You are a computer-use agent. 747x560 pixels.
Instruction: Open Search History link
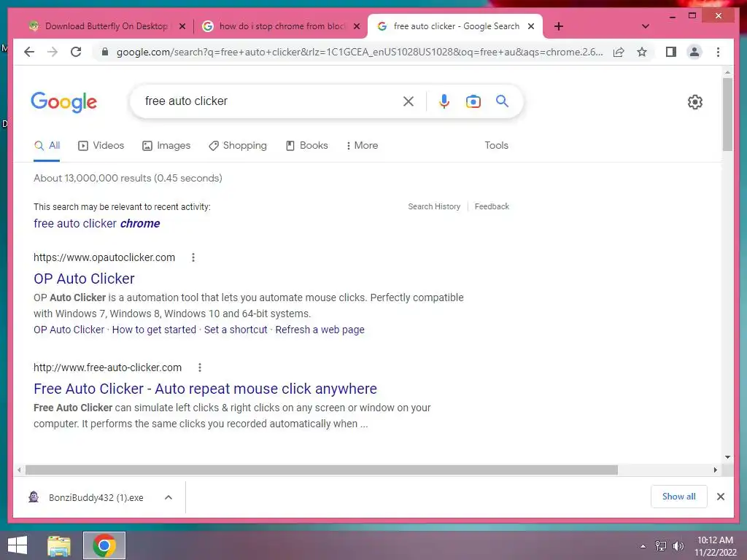(x=434, y=206)
